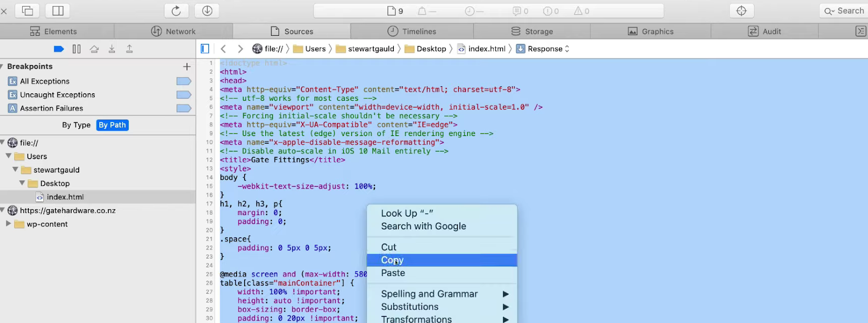The image size is (868, 323).
Task: Collapse the navigation sidebar icon
Action: (x=205, y=49)
